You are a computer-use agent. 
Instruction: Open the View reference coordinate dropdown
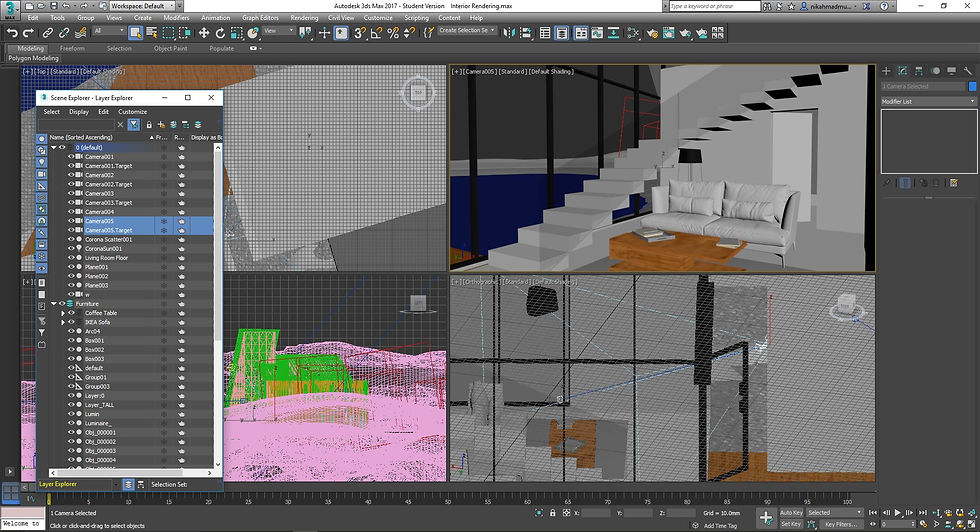click(x=278, y=31)
